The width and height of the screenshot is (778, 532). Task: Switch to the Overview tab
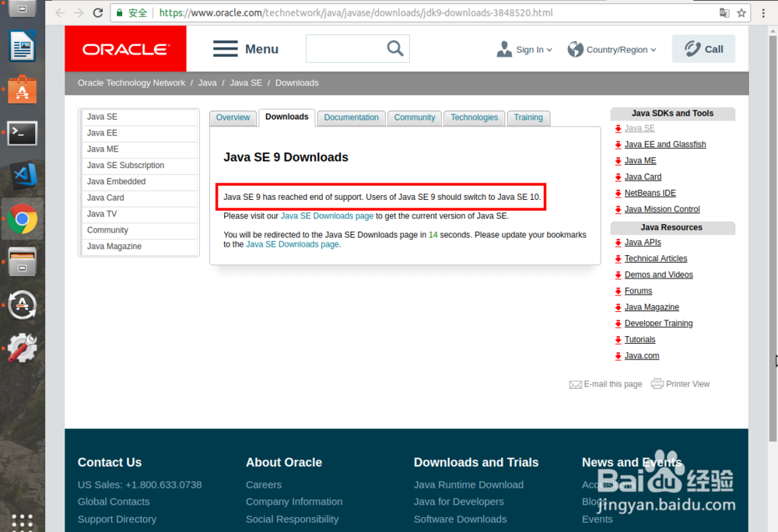(233, 117)
